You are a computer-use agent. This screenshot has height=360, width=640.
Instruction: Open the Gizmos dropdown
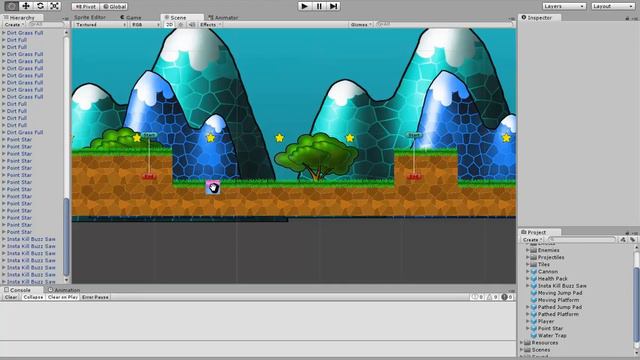click(x=361, y=24)
